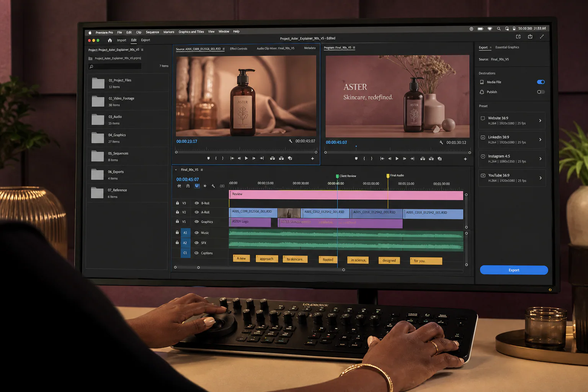Screen dimensions: 588x392
Task: Click Extract icon in Program monitor
Action: click(431, 158)
